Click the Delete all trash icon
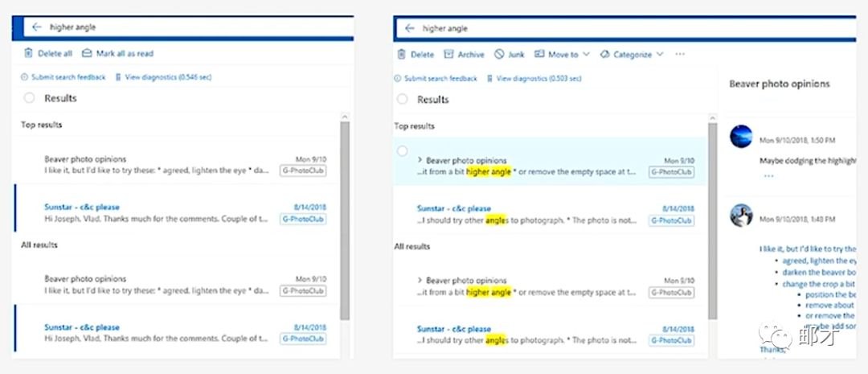 click(x=28, y=54)
